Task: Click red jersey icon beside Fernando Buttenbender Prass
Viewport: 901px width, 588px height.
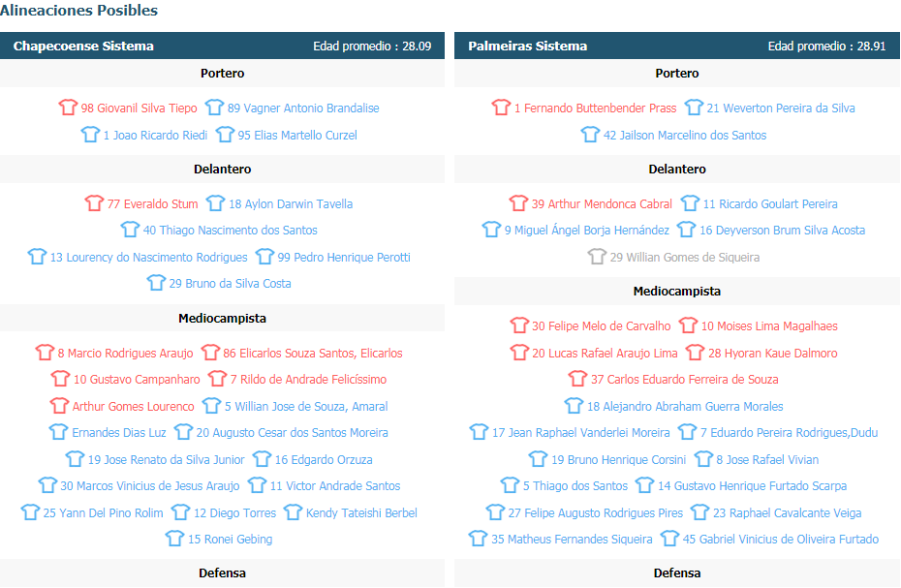Action: [501, 108]
